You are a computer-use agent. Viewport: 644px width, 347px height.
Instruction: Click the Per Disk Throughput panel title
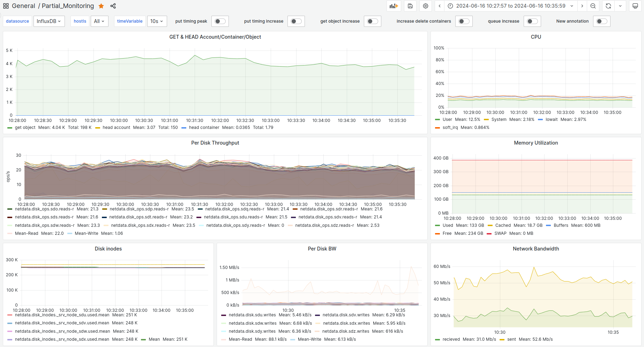click(x=215, y=143)
